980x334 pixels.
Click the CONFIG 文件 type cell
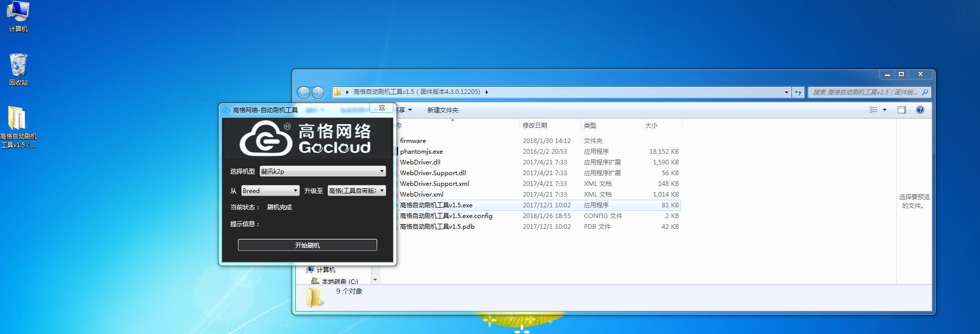tap(603, 216)
